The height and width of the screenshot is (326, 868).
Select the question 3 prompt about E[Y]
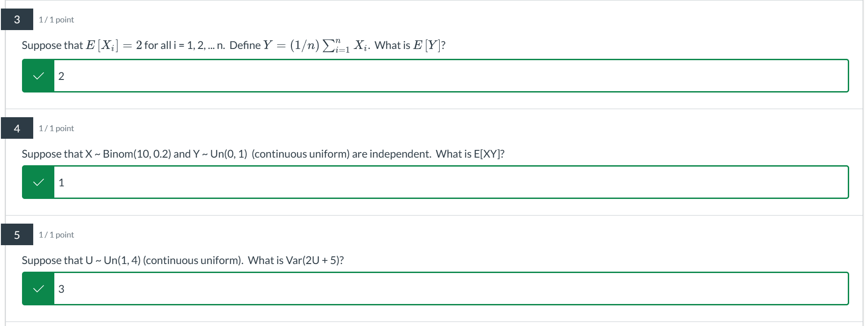233,45
